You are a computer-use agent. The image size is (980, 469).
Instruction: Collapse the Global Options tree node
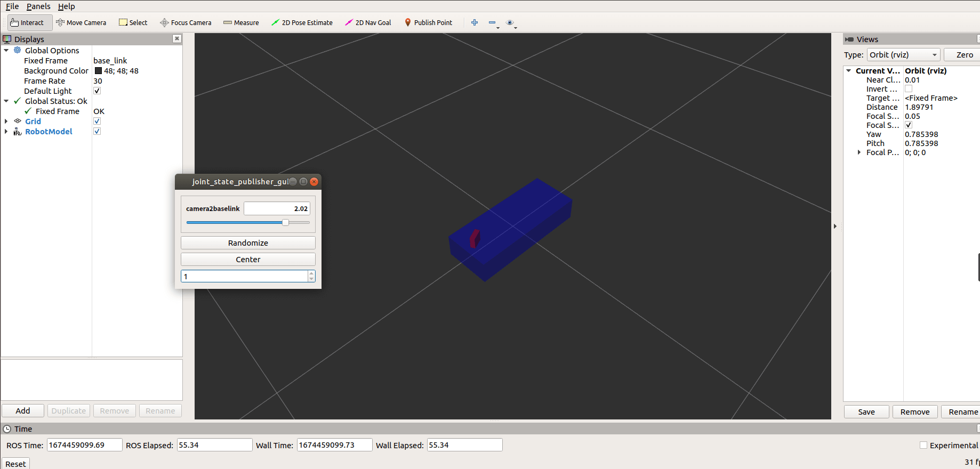tap(6, 50)
